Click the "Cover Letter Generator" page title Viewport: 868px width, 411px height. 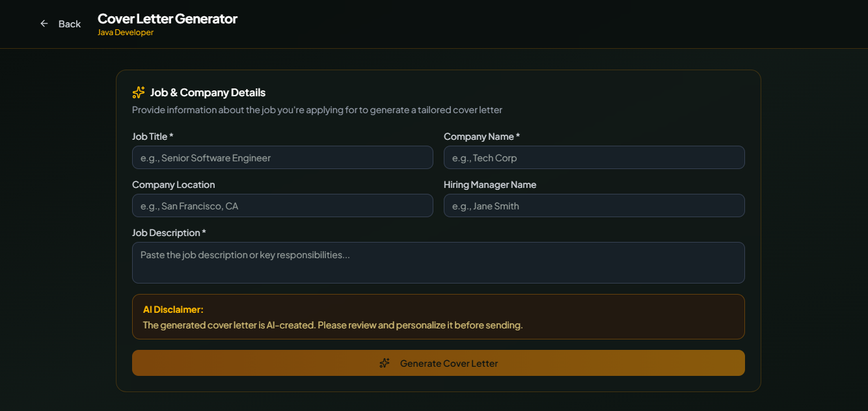click(x=167, y=19)
